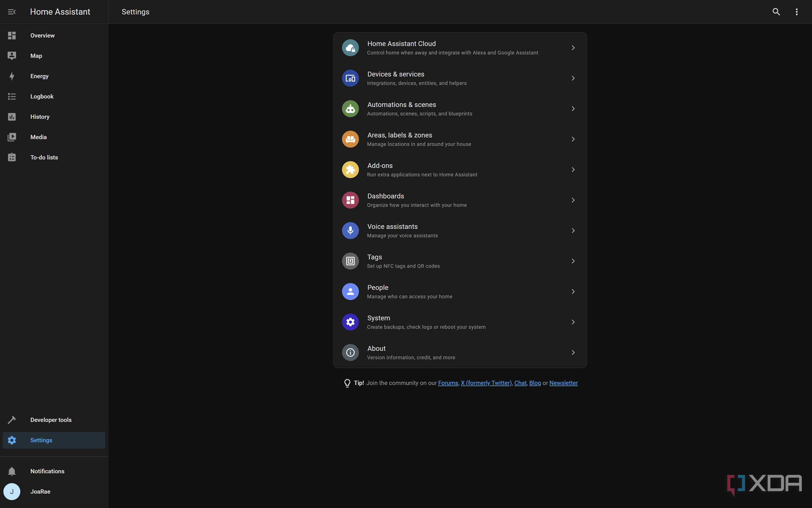
Task: Click the Areas, labels & zones sofa icon
Action: (350, 139)
